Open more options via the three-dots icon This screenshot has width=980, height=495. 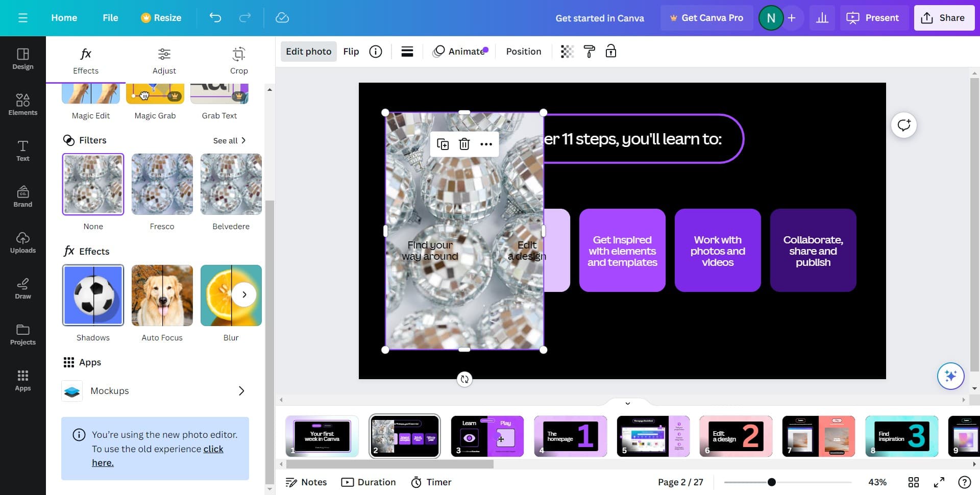(486, 144)
